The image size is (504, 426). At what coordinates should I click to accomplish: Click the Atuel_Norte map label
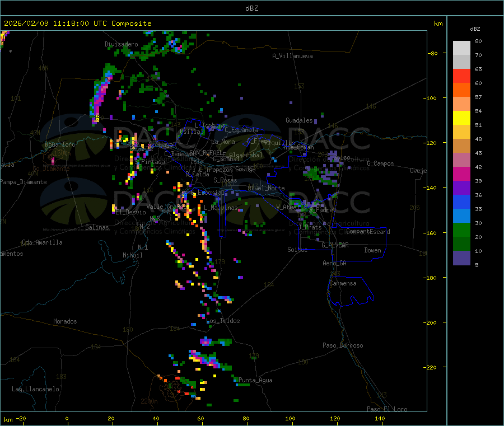pos(266,188)
